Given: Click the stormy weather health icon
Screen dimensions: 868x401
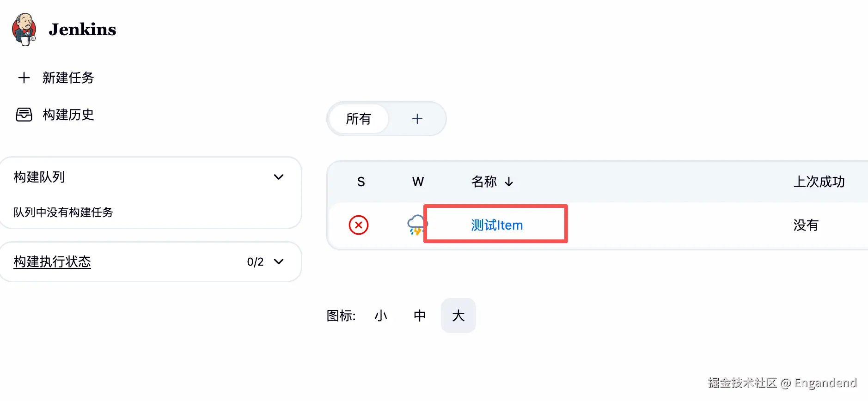Looking at the screenshot, I should (416, 225).
